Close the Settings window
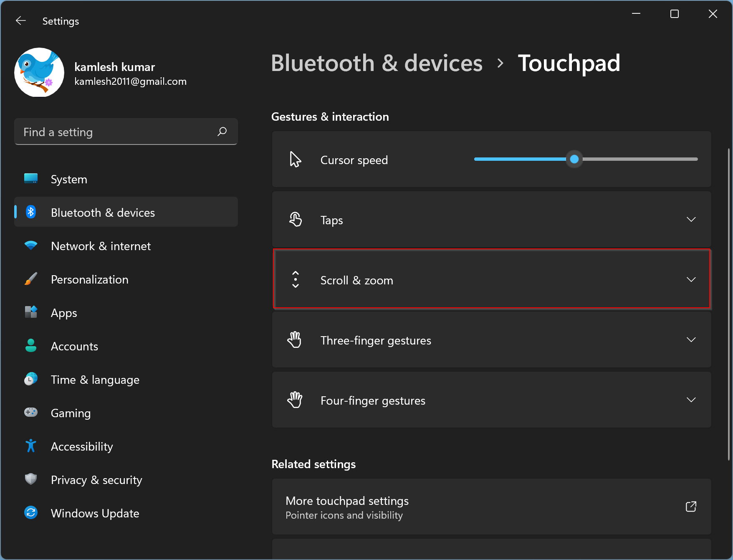The width and height of the screenshot is (733, 560). coord(713,14)
